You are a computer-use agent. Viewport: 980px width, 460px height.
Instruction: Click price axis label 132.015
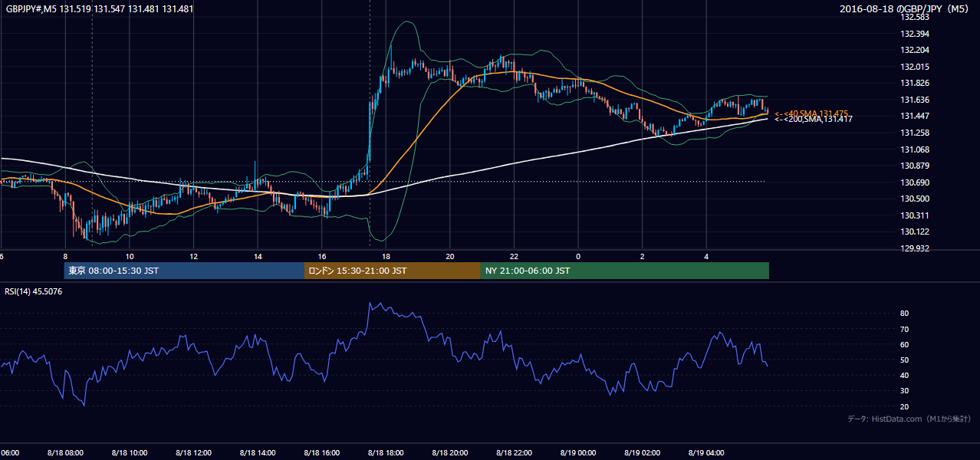coord(913,67)
